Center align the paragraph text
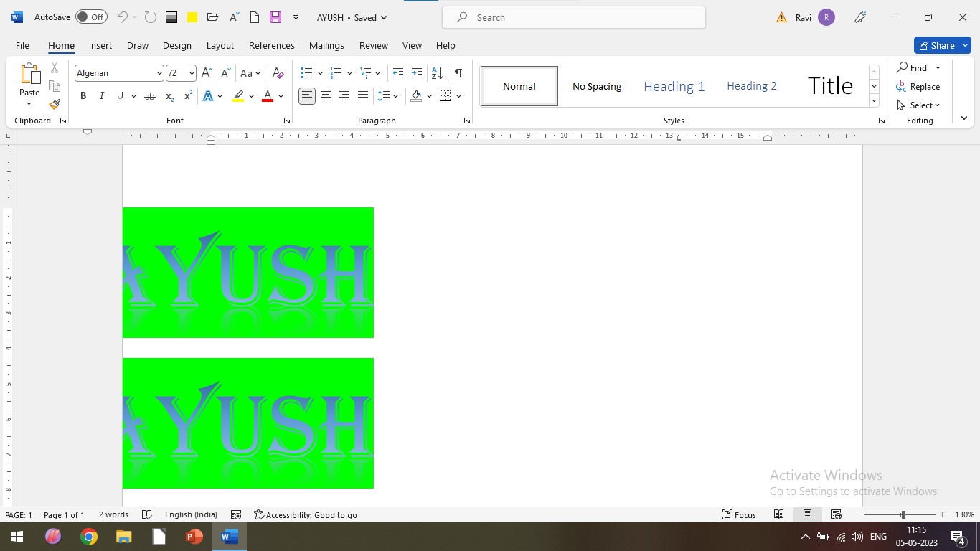The image size is (980, 551). coord(326,96)
